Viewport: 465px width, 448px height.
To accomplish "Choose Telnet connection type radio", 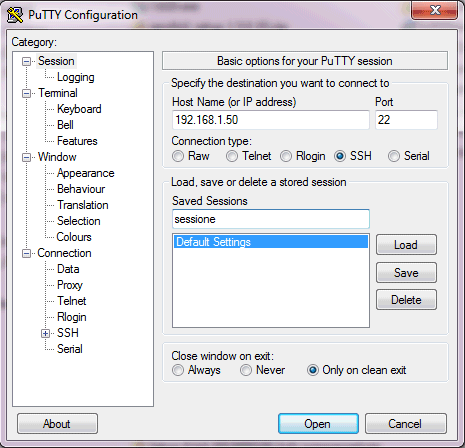I will 232,156.
